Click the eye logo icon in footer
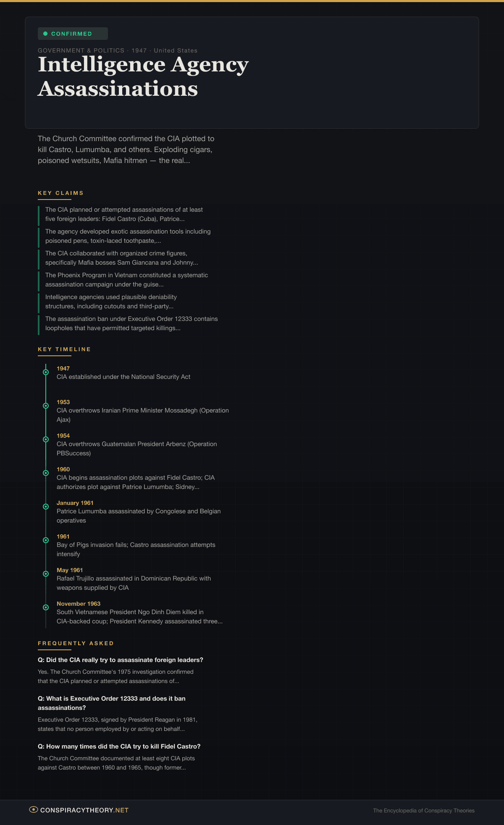This screenshot has width=504, height=825. (34, 809)
